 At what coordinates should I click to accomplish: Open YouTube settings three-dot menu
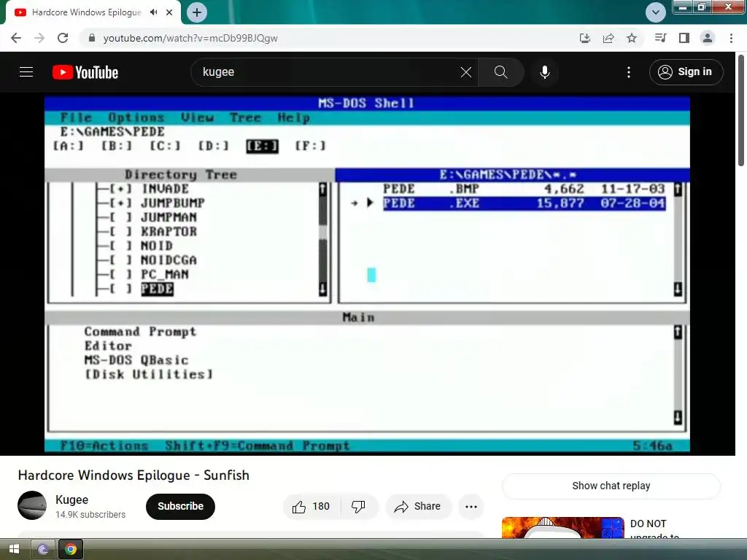tap(629, 72)
